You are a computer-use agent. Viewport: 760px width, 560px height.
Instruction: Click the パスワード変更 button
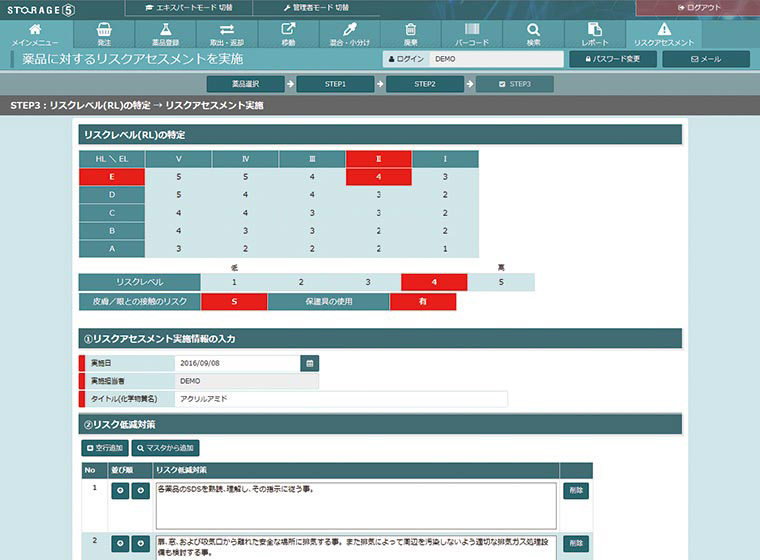pos(612,59)
